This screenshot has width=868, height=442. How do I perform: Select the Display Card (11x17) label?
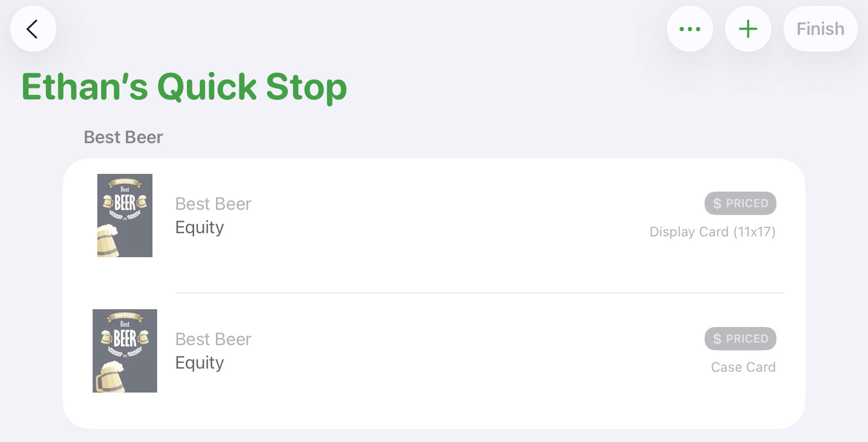click(x=712, y=232)
